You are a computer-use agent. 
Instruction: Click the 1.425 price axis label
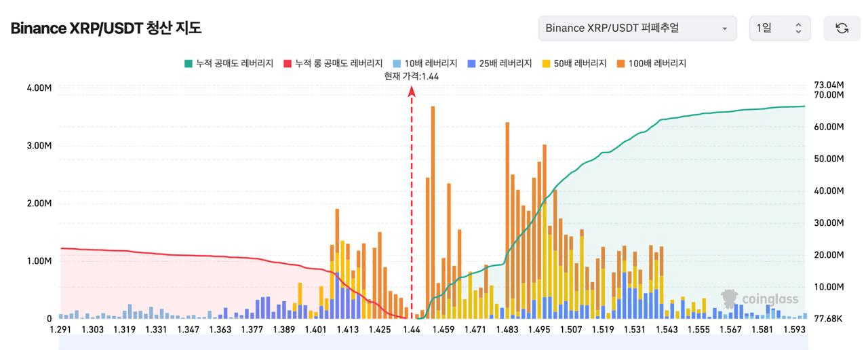379,330
